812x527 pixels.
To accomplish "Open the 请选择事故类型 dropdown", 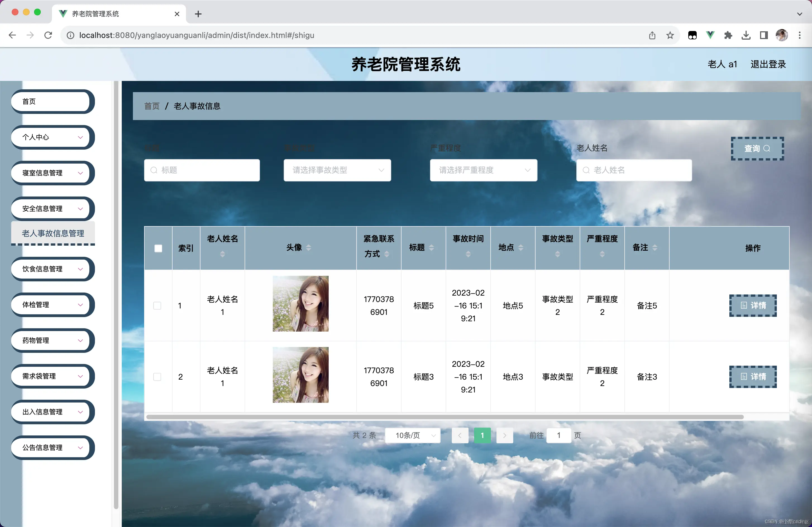I will coord(337,170).
